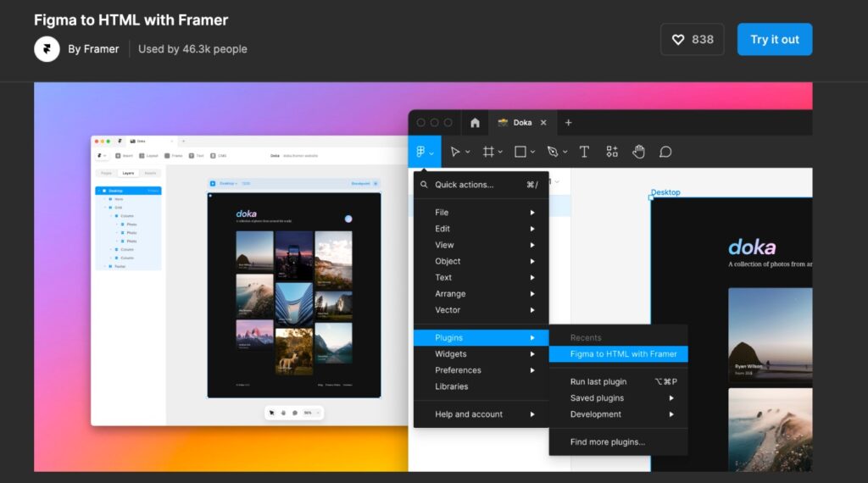
Task: Choose Run last plugin
Action: (618, 382)
